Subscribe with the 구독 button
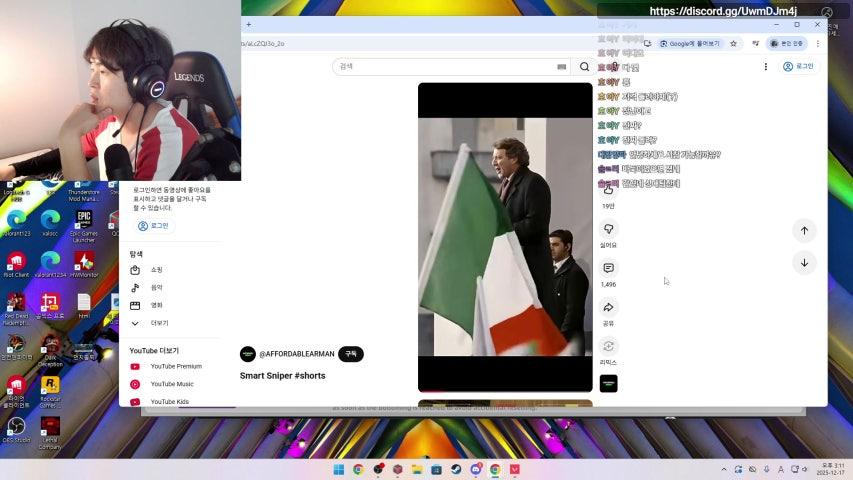Image resolution: width=853 pixels, height=480 pixels. point(351,354)
